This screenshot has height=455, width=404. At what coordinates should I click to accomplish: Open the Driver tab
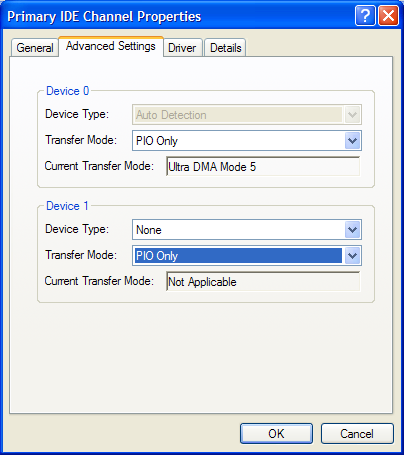182,48
